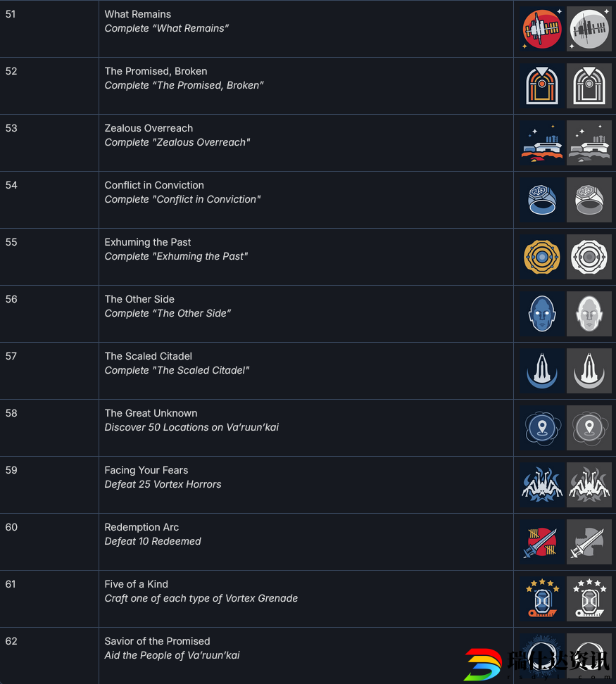This screenshot has height=684, width=616.
Task: Click row number 58 cell
Action: [x=49, y=428]
